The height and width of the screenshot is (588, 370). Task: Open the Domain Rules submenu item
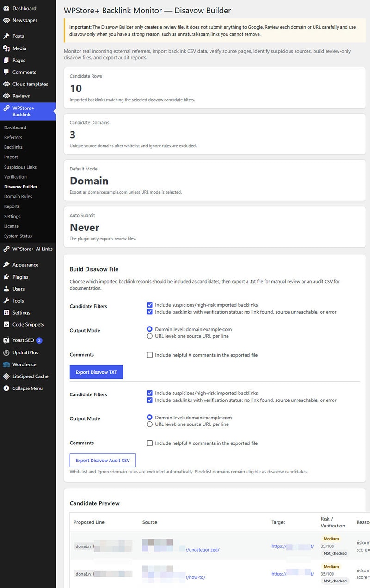coord(18,197)
